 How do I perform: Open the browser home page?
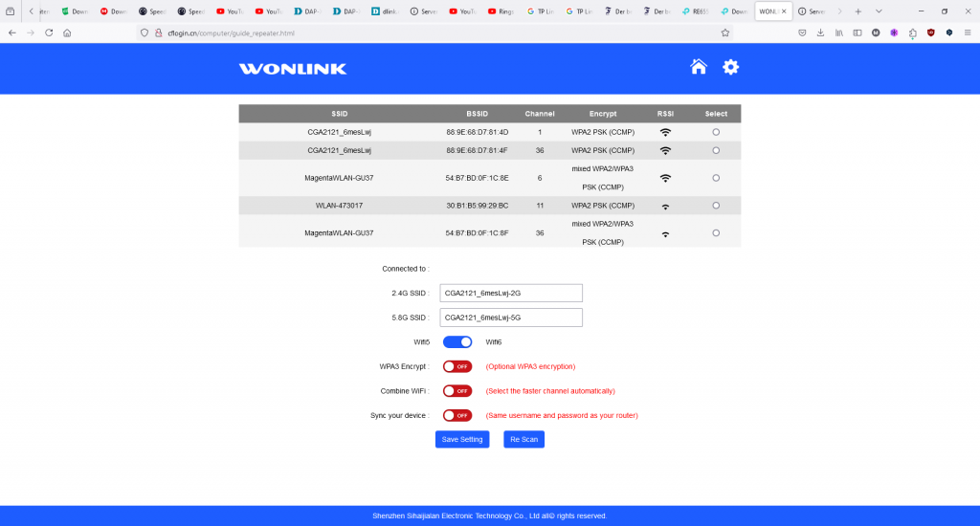coord(67,33)
